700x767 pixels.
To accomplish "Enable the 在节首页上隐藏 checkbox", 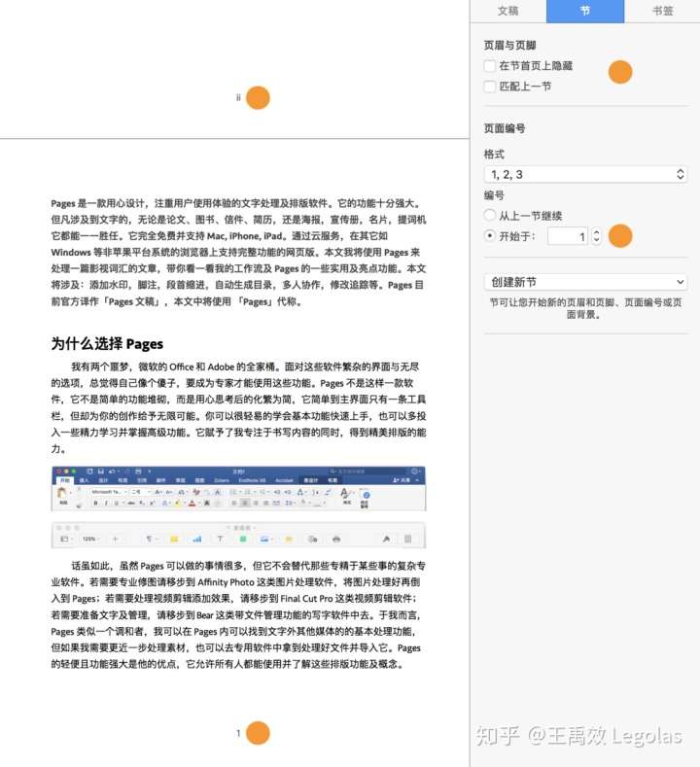I will click(490, 66).
